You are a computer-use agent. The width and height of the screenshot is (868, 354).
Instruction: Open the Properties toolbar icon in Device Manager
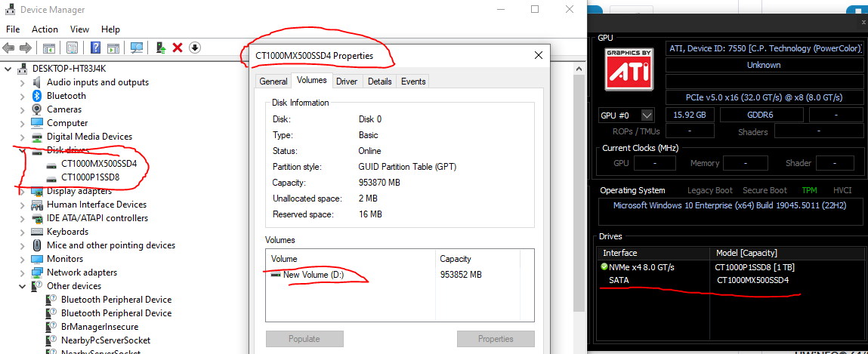click(x=73, y=48)
